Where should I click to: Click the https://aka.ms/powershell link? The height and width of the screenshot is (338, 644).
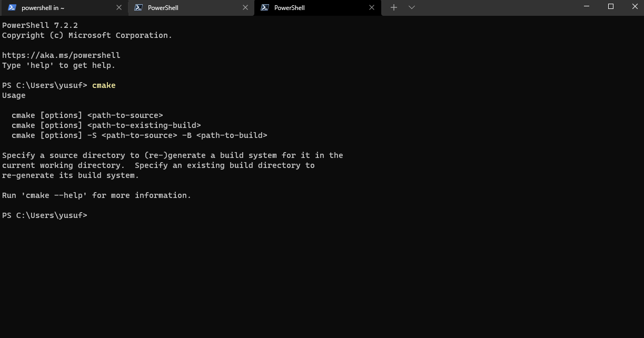(x=61, y=55)
